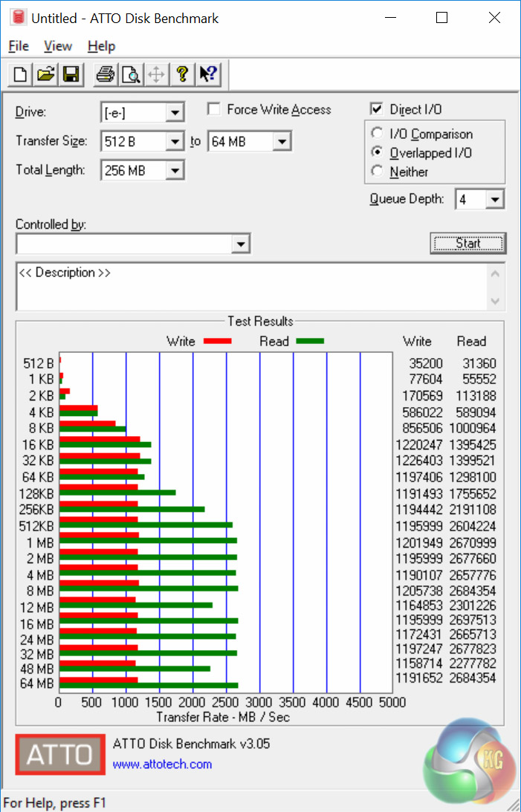Click read value 1000964

click(x=472, y=428)
